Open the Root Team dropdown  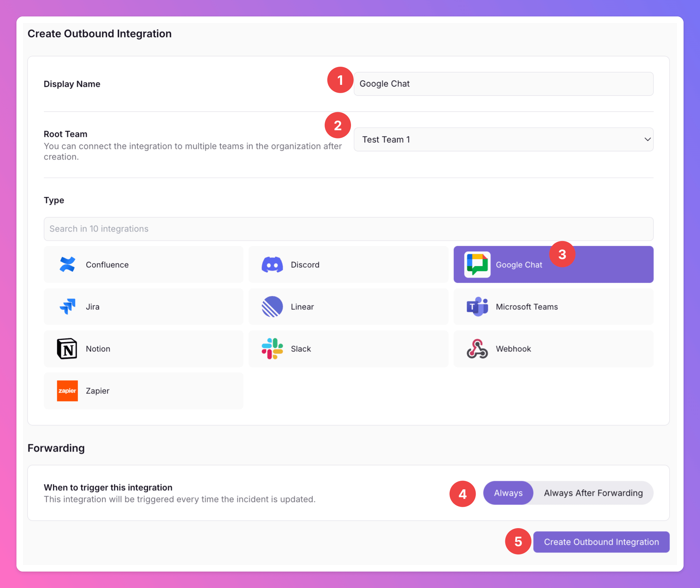[x=503, y=139]
